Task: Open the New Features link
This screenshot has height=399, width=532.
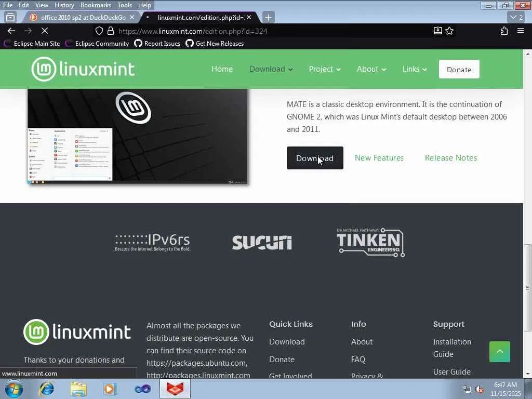Action: pyautogui.click(x=379, y=158)
